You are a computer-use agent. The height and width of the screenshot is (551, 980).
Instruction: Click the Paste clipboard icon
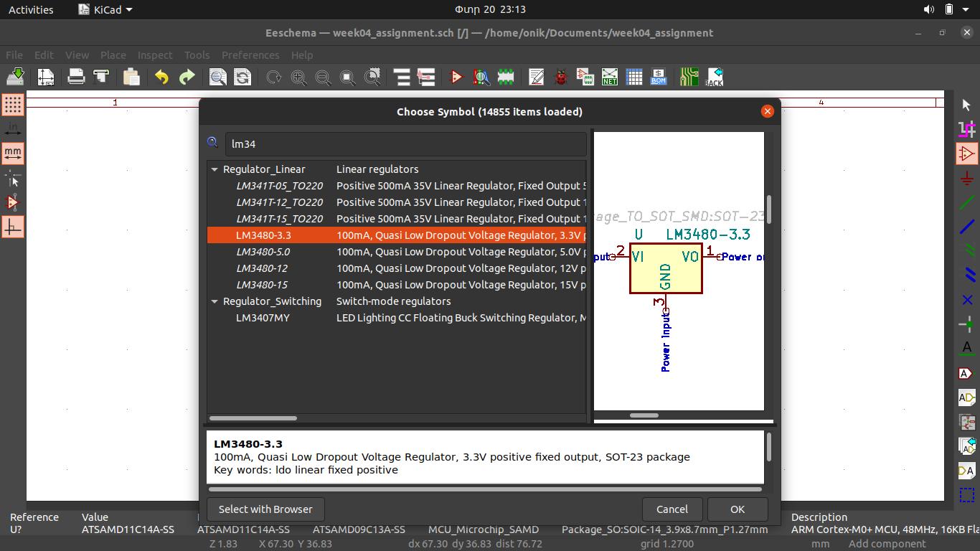pos(131,77)
